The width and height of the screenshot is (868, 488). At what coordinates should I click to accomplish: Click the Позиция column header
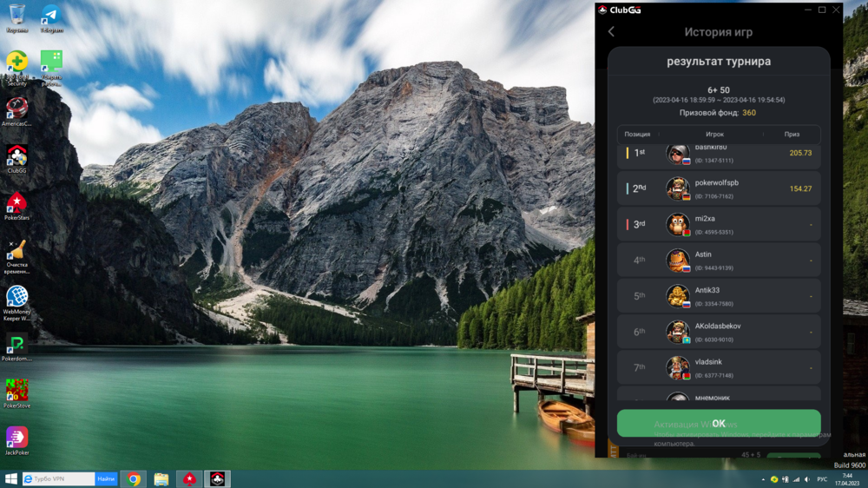[x=637, y=135]
